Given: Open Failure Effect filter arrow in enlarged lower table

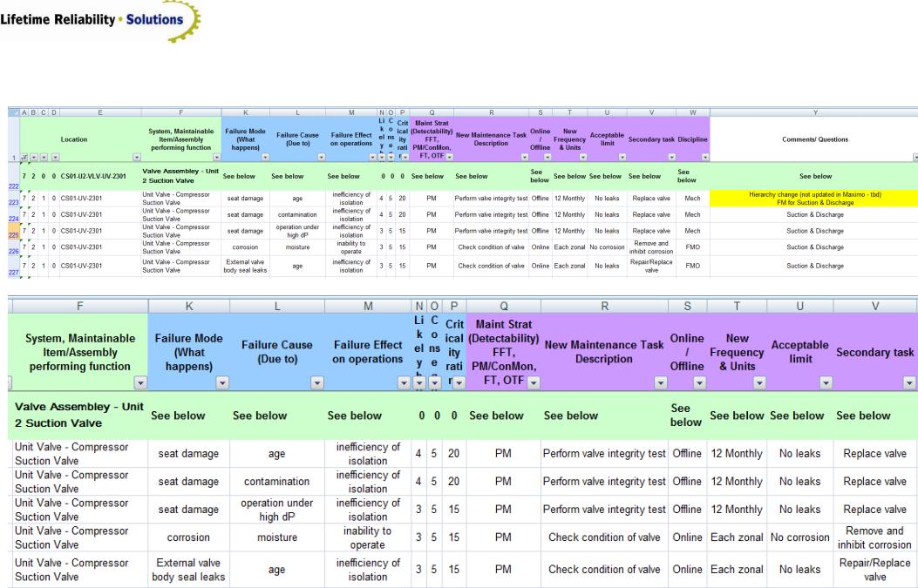Looking at the screenshot, I should tap(404, 382).
